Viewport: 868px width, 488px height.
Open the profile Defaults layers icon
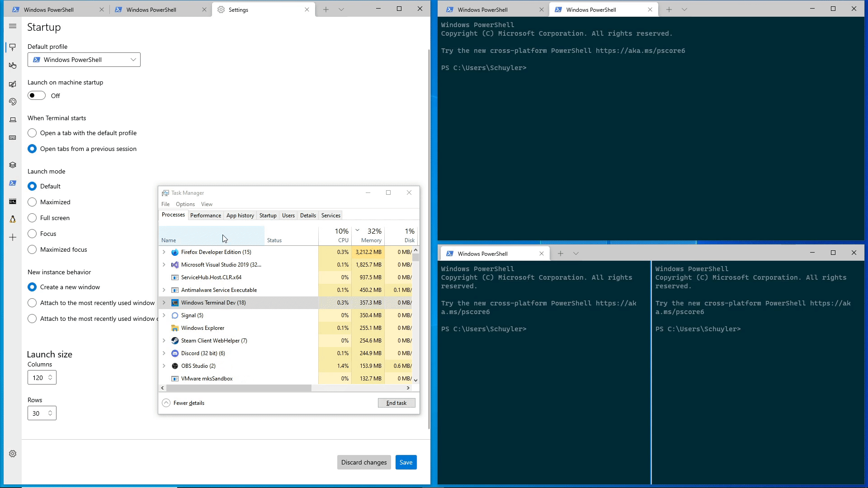pos(13,165)
